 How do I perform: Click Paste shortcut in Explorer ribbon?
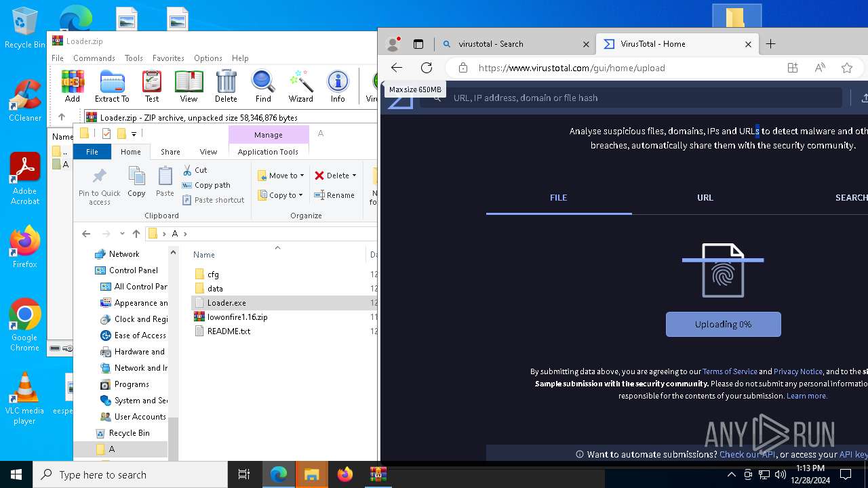213,200
